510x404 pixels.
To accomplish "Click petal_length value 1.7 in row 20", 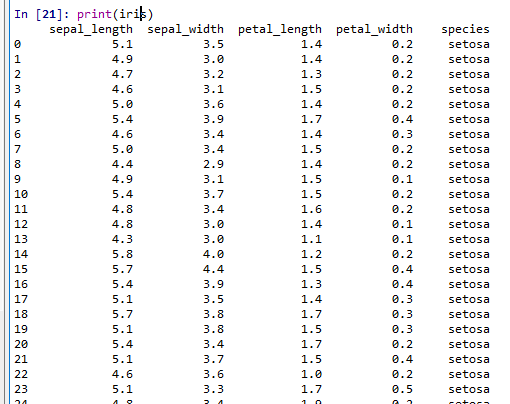I will (x=311, y=344).
